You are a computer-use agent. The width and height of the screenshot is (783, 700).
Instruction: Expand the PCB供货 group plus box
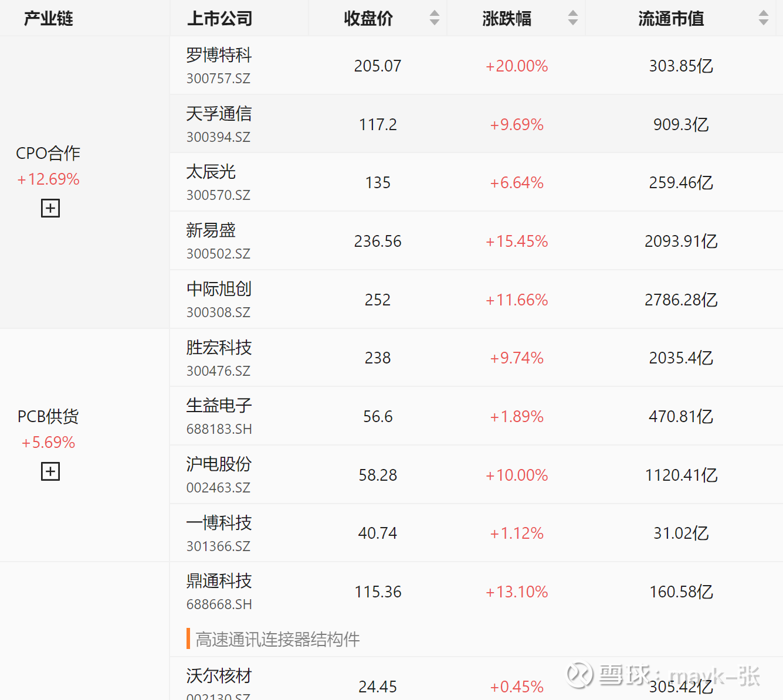50,471
